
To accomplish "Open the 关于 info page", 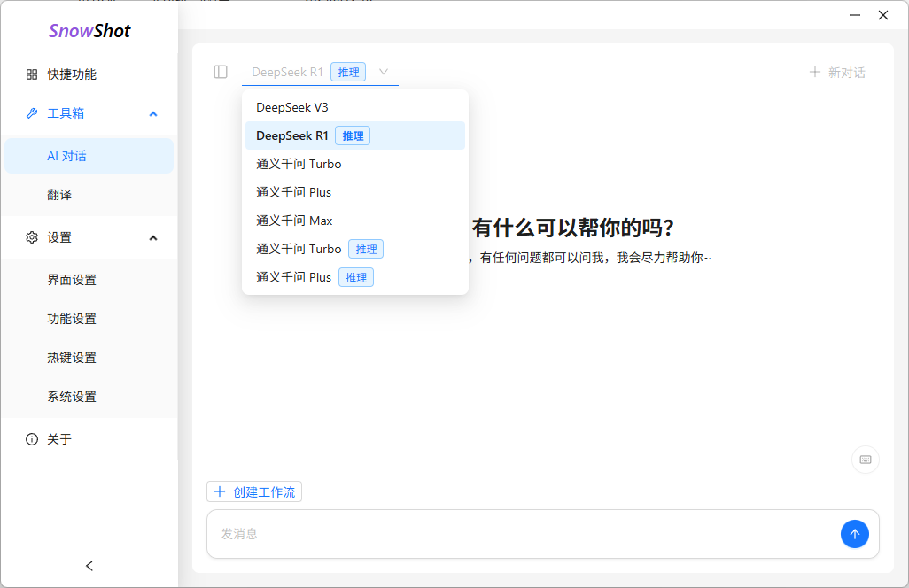I will pyautogui.click(x=59, y=439).
